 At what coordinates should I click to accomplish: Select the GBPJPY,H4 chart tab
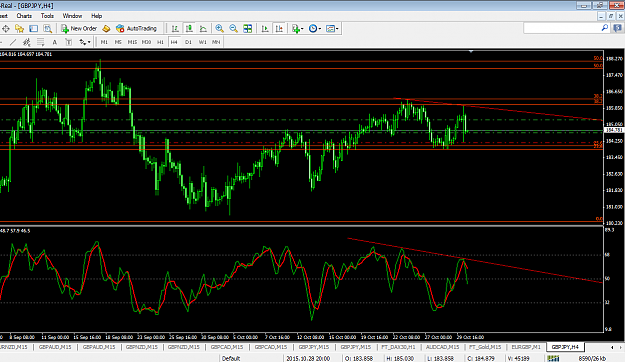(x=565, y=347)
